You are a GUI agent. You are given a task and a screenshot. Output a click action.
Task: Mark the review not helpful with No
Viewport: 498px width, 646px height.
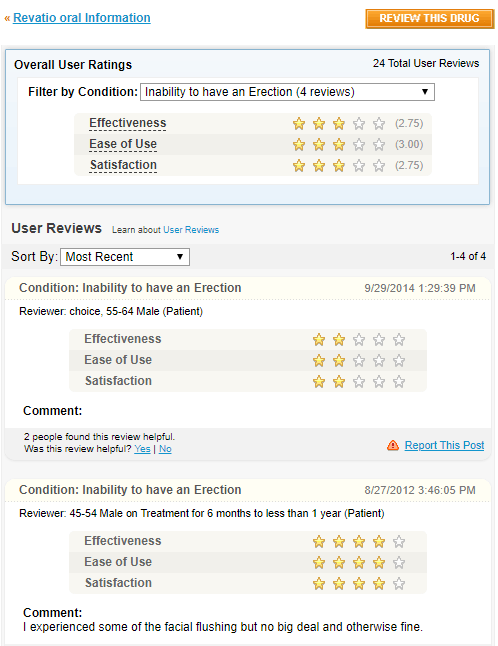pyautogui.click(x=165, y=449)
